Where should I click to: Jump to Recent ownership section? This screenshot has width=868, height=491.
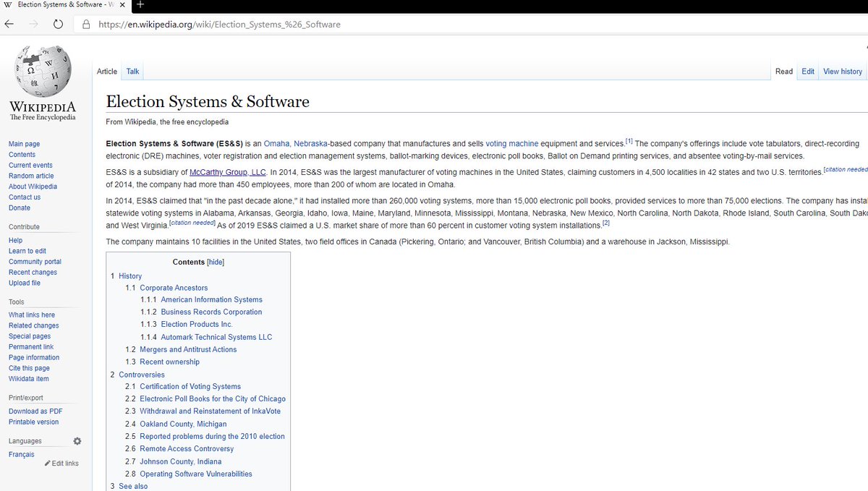pyautogui.click(x=162, y=362)
